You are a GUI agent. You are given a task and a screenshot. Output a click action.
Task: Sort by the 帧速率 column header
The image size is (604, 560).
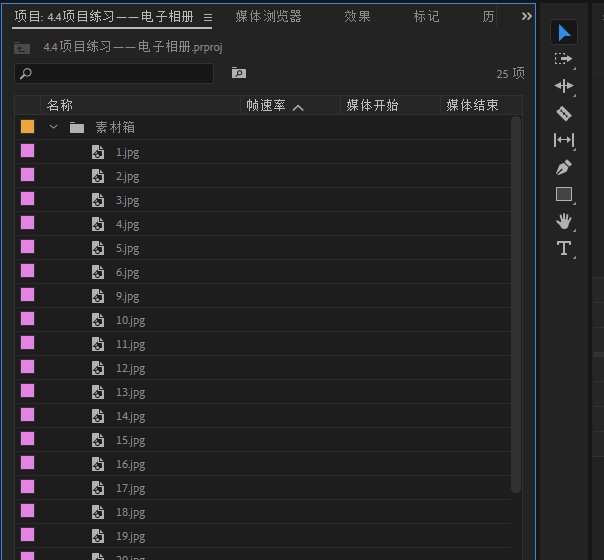pyautogui.click(x=266, y=106)
